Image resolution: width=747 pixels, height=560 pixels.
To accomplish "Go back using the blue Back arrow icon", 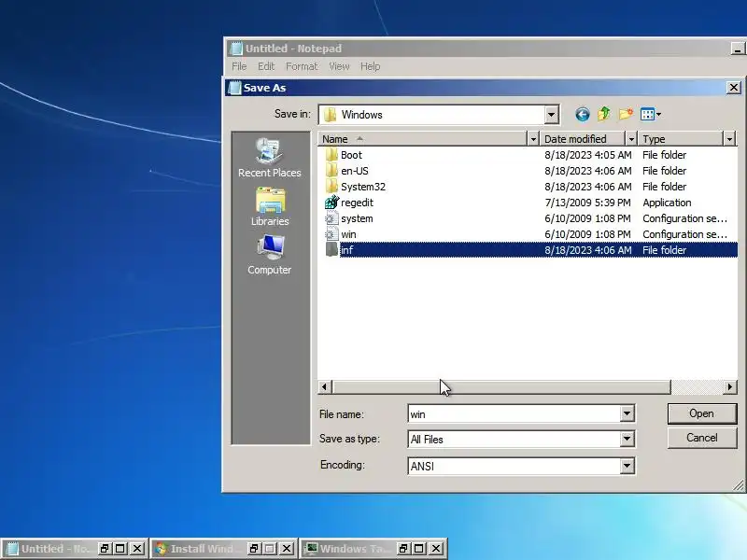I will pyautogui.click(x=582, y=114).
